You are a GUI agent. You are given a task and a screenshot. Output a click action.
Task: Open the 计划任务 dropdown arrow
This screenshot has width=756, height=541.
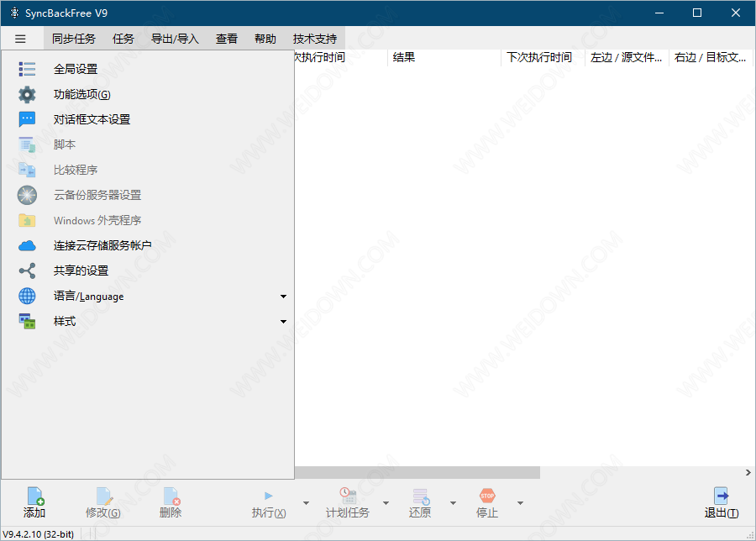tap(386, 503)
